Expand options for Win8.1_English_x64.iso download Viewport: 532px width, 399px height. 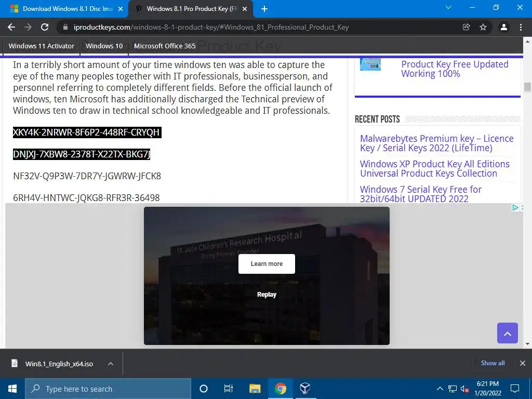click(x=111, y=364)
